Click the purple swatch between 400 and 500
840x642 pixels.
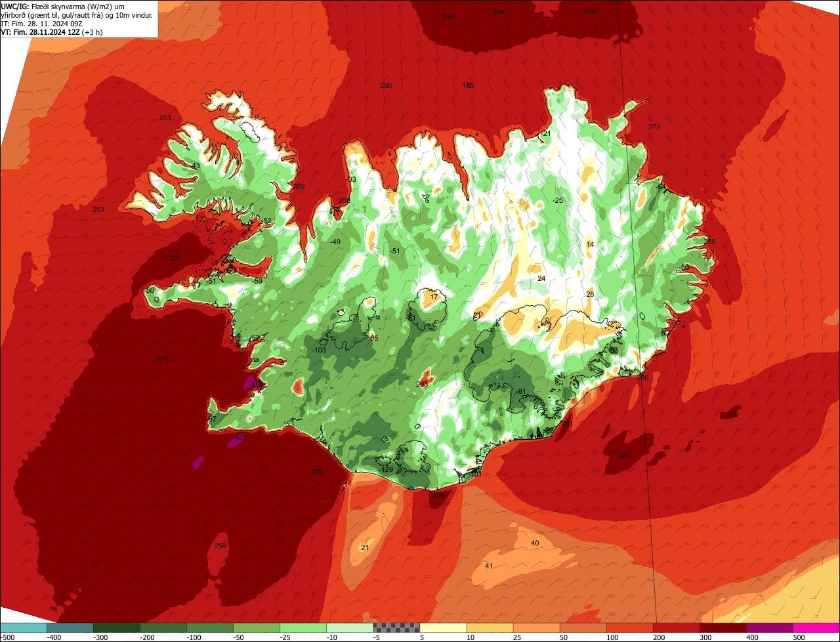tap(769, 628)
